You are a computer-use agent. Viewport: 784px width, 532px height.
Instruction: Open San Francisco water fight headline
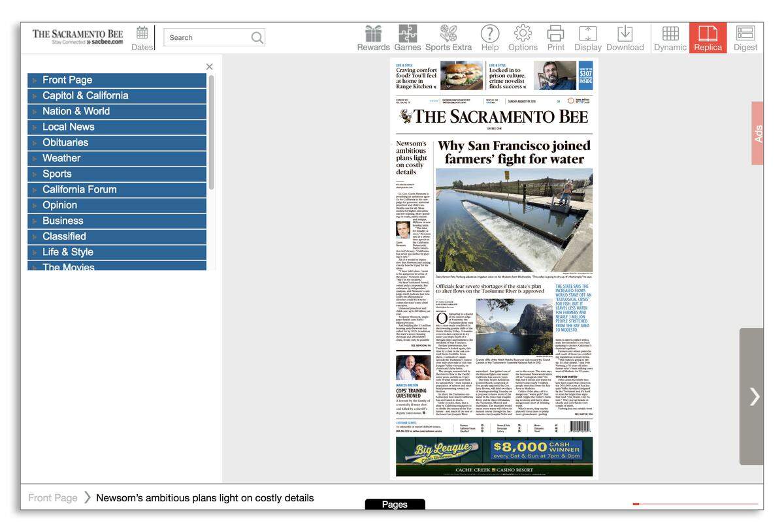click(514, 152)
